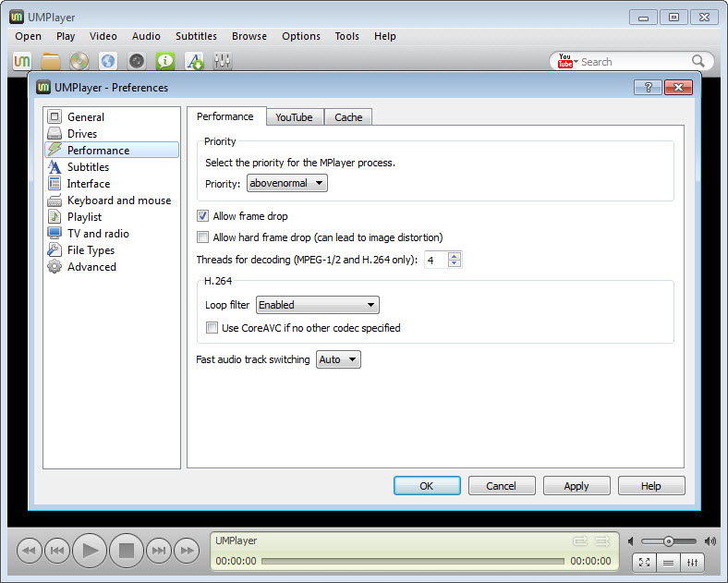Click the search magnifier icon
The height and width of the screenshot is (583, 728).
(698, 61)
